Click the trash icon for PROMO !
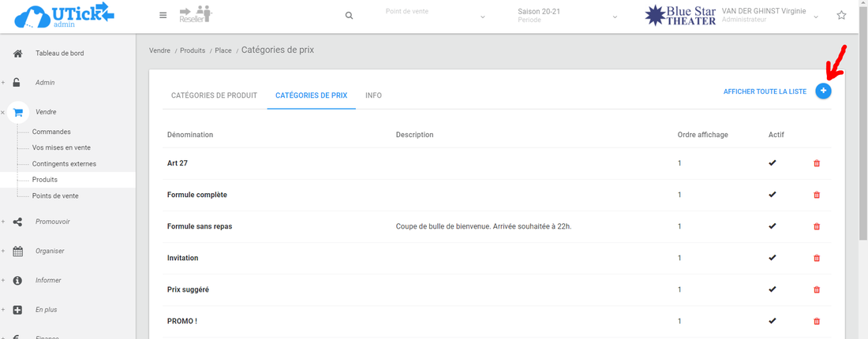 tap(817, 321)
